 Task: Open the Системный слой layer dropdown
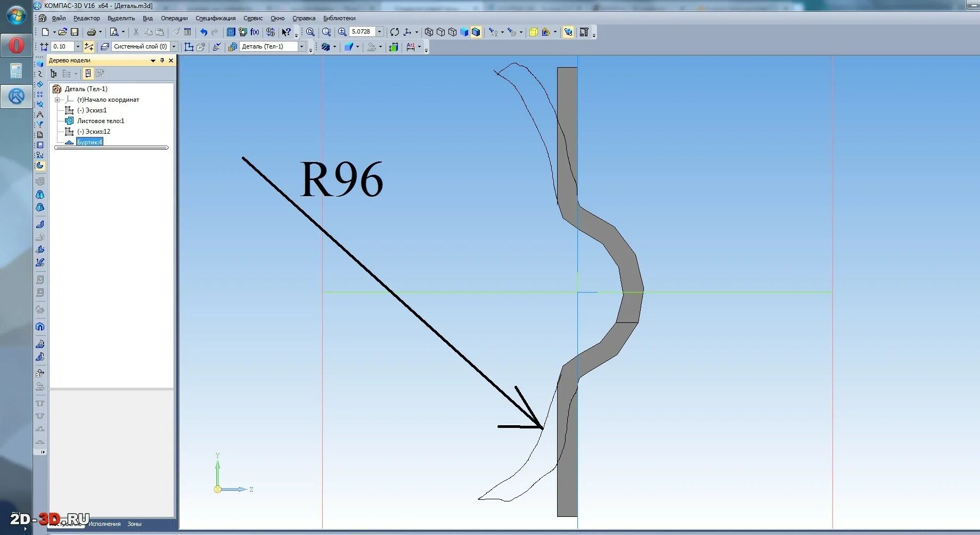(174, 47)
